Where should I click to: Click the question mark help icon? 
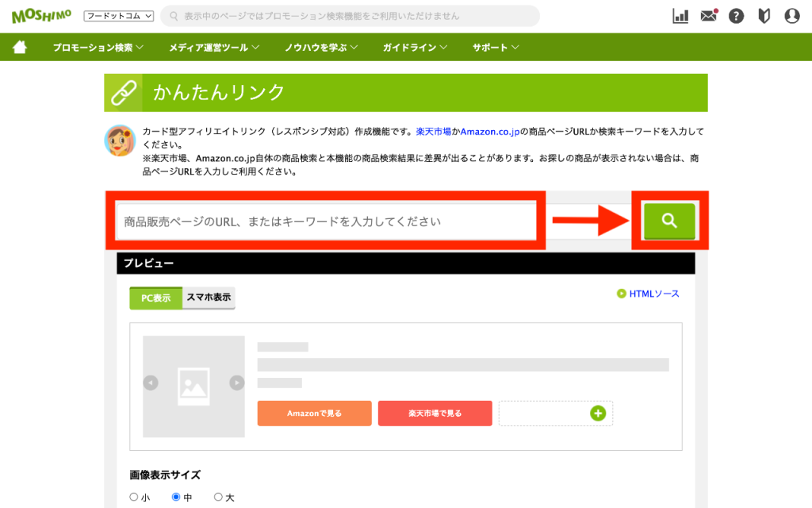point(737,16)
